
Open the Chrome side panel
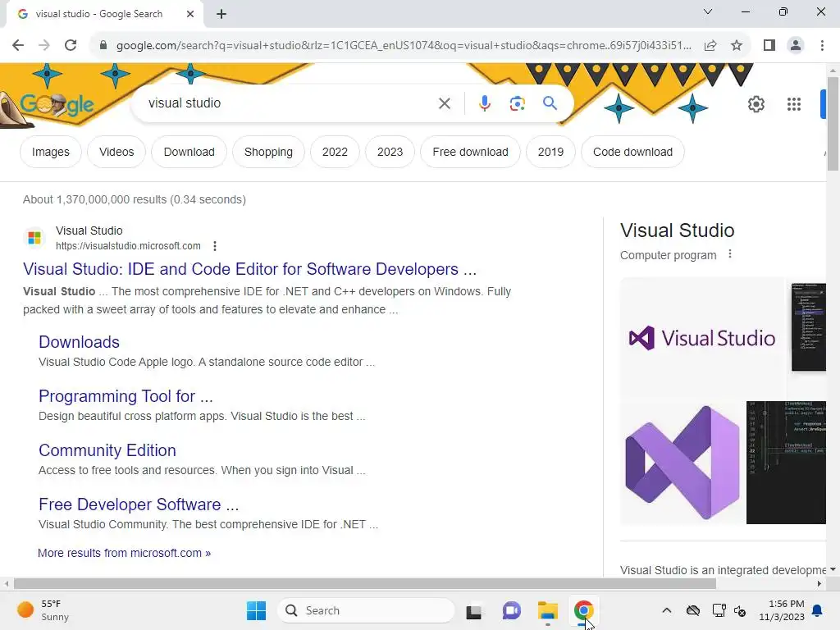pos(769,45)
